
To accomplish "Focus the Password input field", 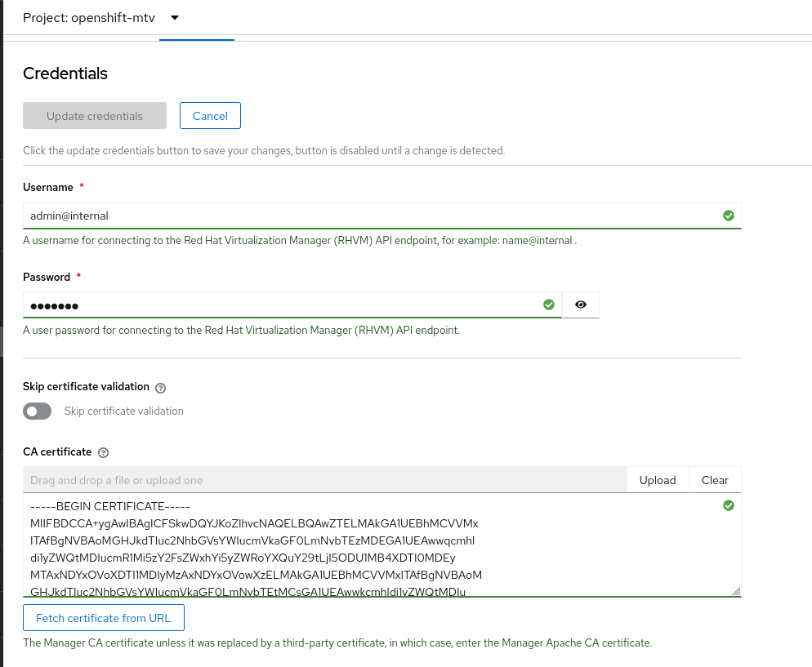I will [x=278, y=305].
